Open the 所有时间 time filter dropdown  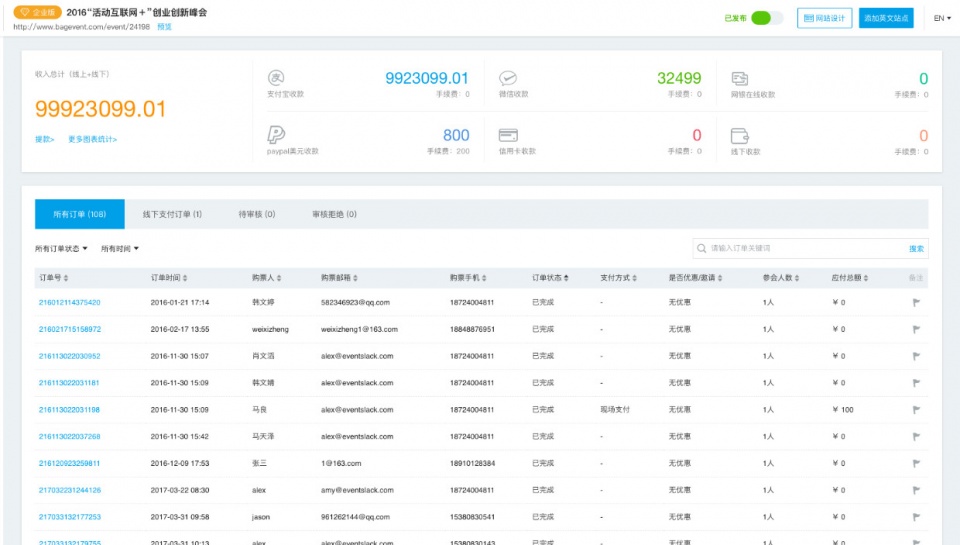click(x=119, y=249)
